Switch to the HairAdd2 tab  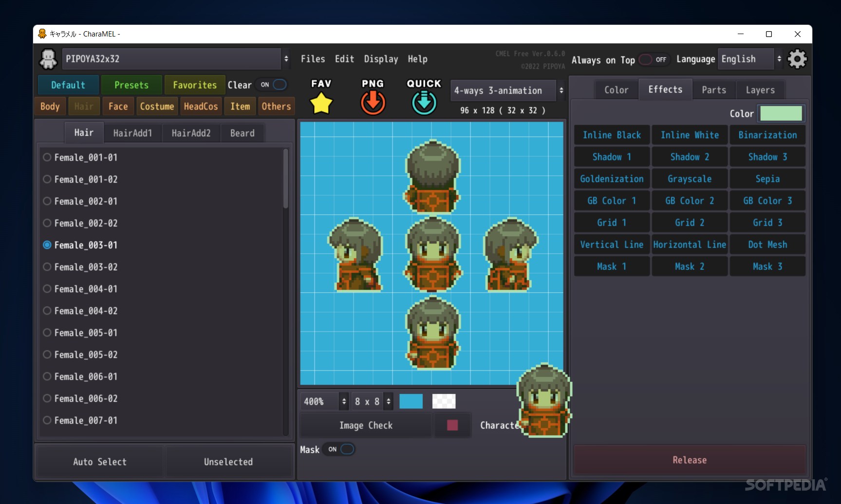(191, 133)
